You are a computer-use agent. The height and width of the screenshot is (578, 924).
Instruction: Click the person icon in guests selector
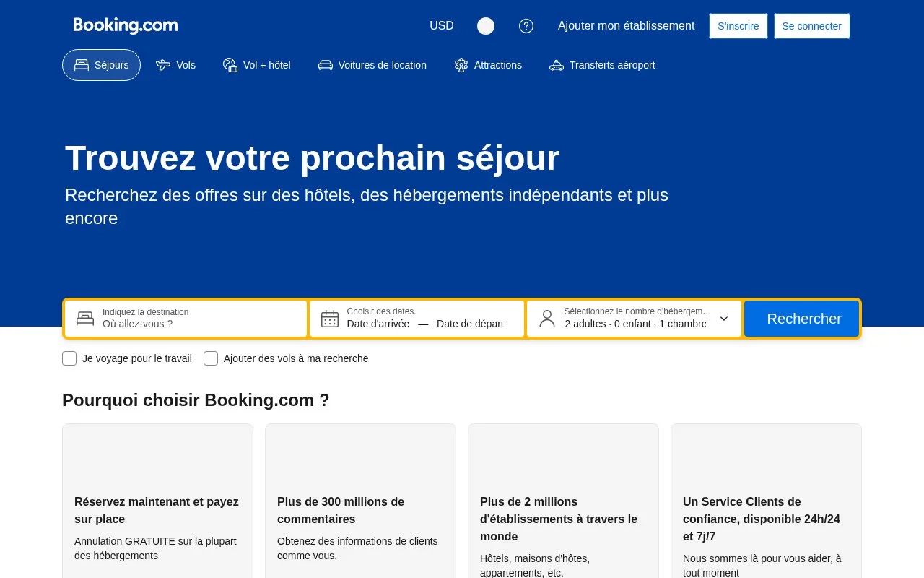click(x=547, y=319)
